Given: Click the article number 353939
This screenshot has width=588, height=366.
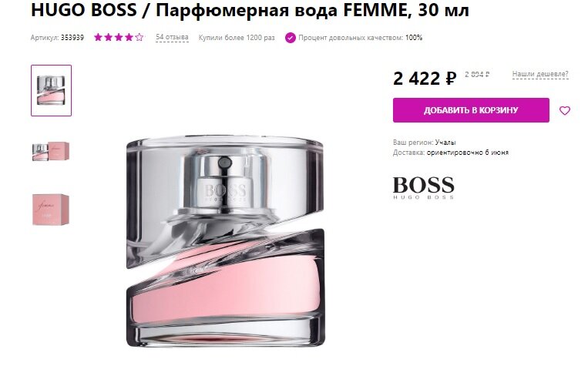Looking at the screenshot, I should [72, 38].
